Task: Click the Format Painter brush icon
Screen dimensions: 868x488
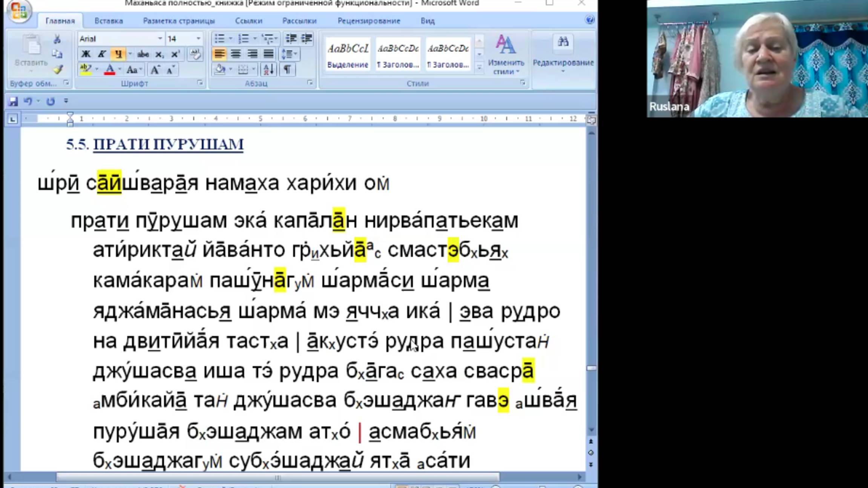Action: pyautogui.click(x=58, y=70)
